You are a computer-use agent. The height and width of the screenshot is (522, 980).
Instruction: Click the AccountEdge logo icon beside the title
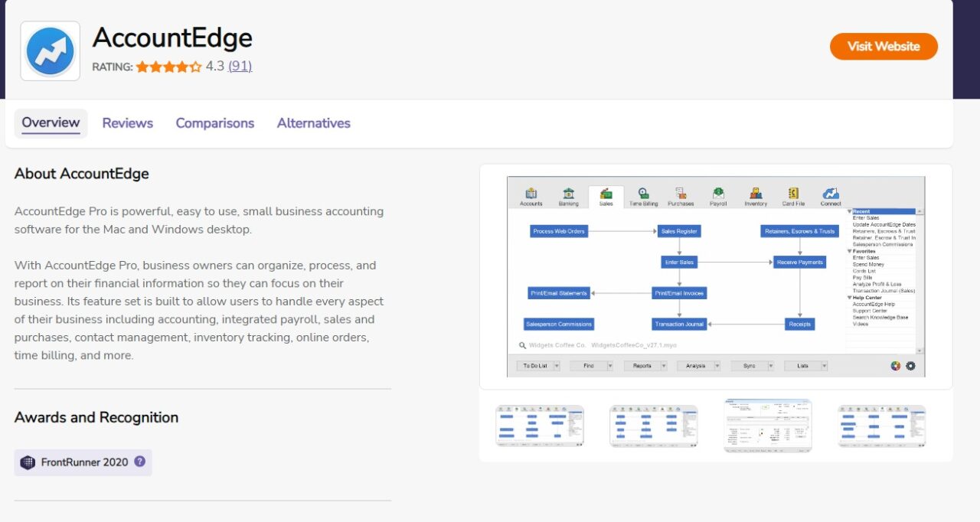pos(51,51)
